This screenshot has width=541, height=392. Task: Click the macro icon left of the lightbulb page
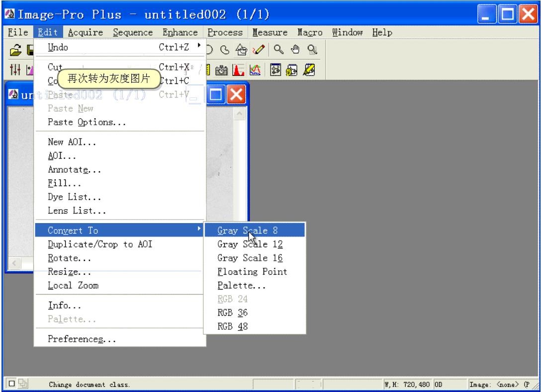[275, 70]
